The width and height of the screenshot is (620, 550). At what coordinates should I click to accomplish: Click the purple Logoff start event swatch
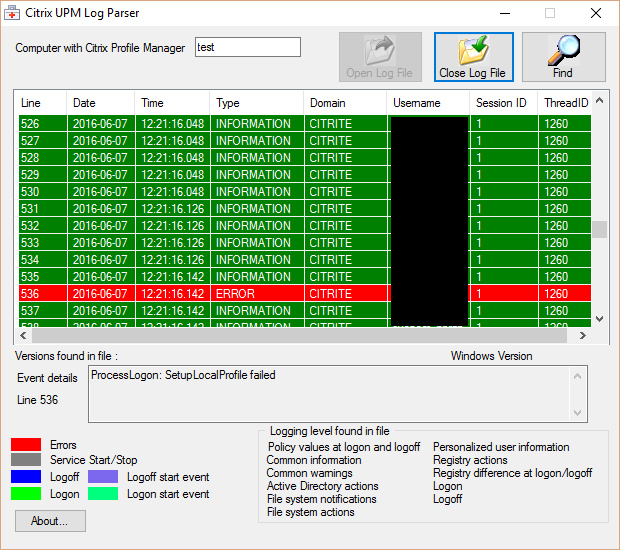pos(103,476)
